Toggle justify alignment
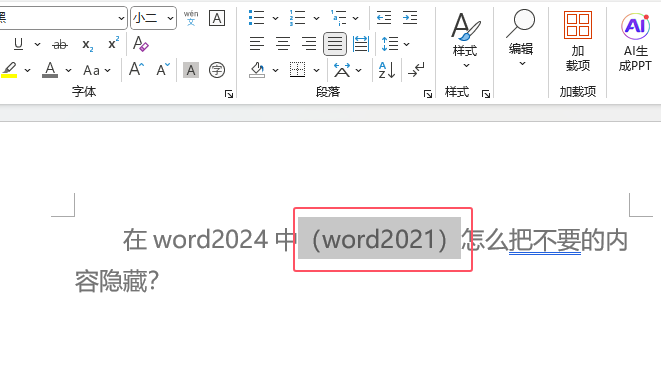 click(335, 44)
